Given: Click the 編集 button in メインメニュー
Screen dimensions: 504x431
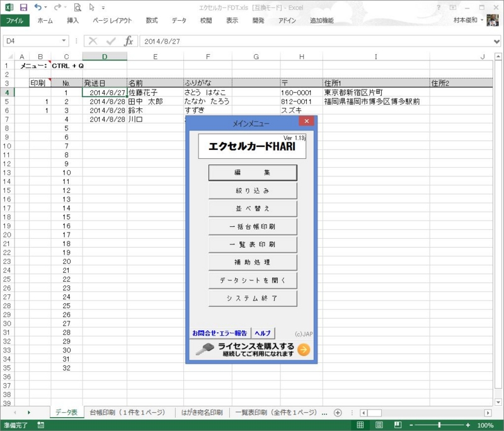Looking at the screenshot, I should coord(252,172).
